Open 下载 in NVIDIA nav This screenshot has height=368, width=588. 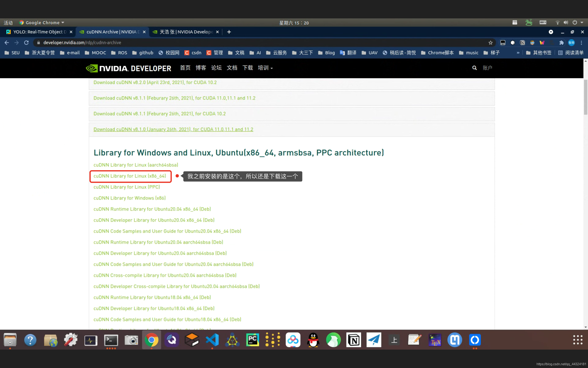[x=248, y=68]
